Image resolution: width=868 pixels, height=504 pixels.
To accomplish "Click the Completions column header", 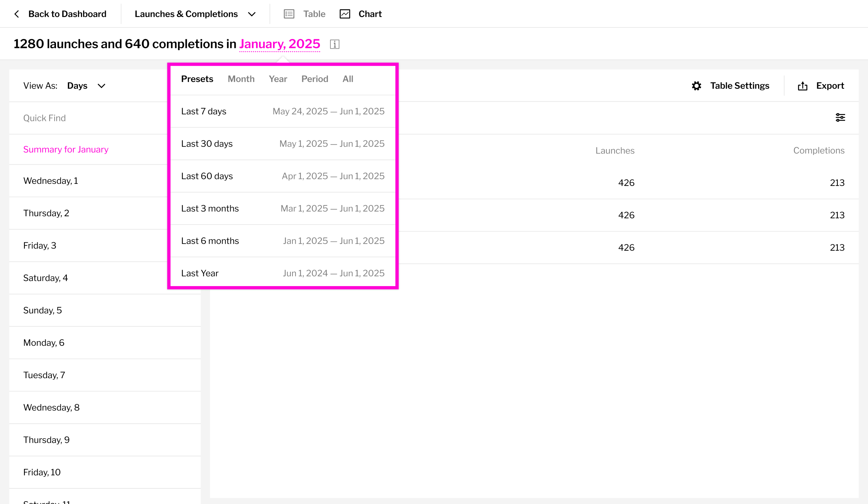I will (819, 151).
